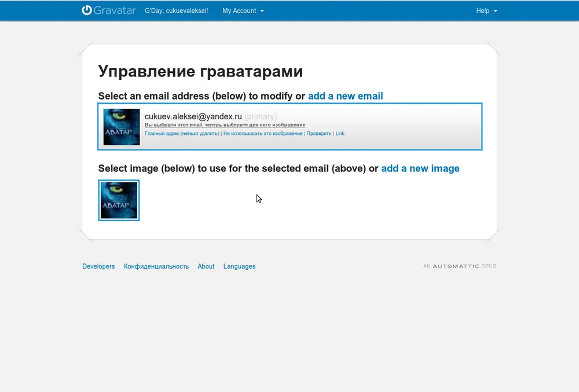
Task: Click the avatar thumbnail beside the email address
Action: [x=122, y=127]
